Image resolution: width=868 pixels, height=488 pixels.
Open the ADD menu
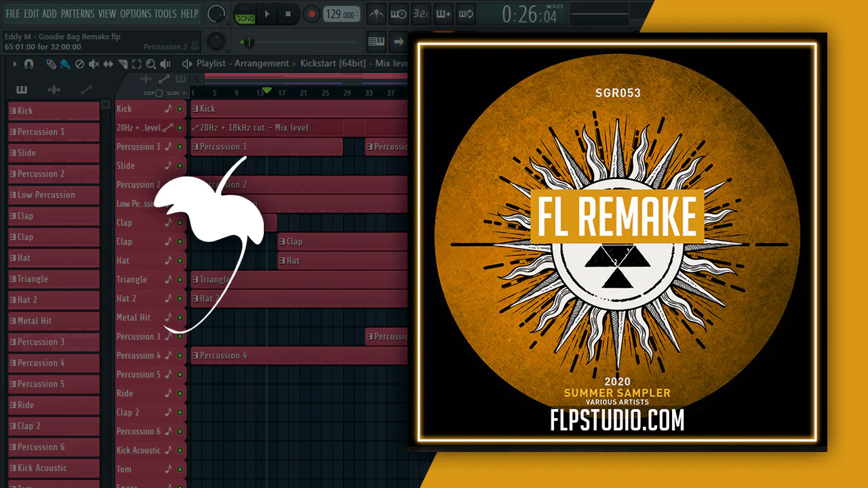[50, 14]
